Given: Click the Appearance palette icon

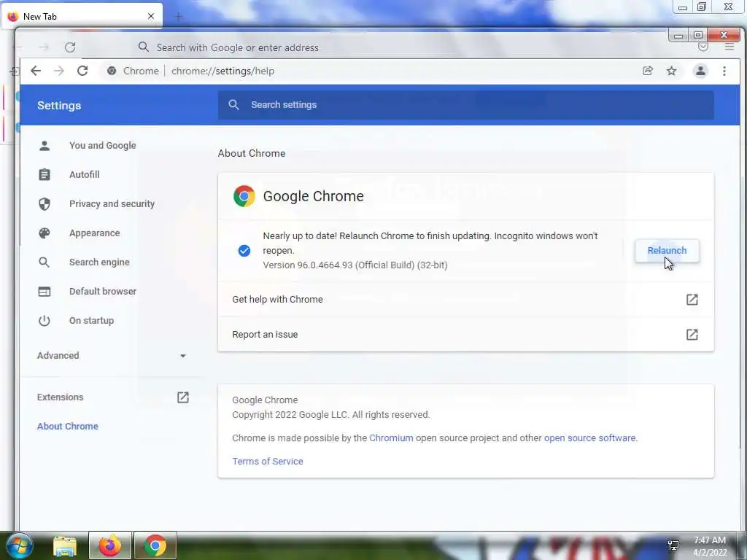Looking at the screenshot, I should pyautogui.click(x=44, y=233).
